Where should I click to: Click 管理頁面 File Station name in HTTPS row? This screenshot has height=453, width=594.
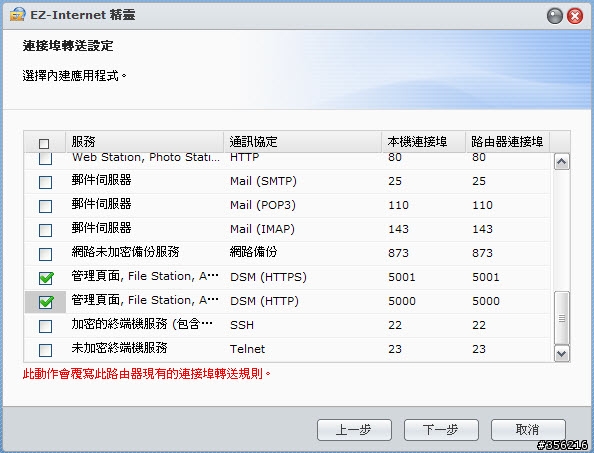point(145,276)
